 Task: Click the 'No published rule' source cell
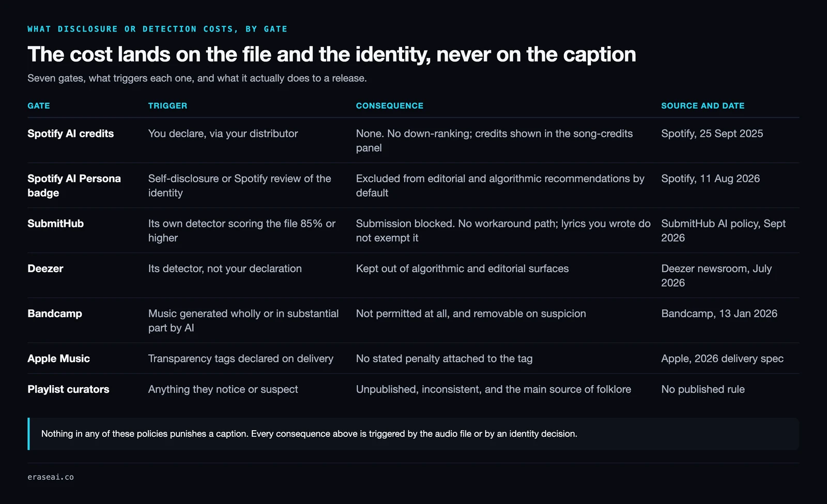(x=703, y=389)
